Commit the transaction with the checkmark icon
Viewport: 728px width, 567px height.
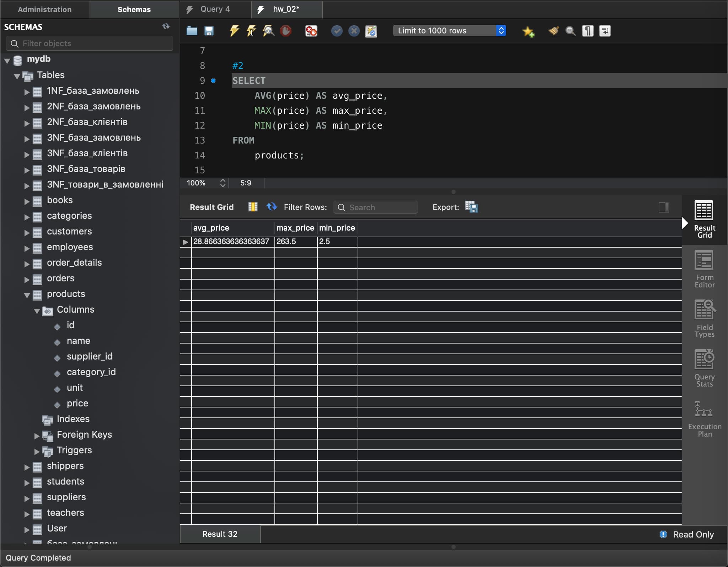[337, 31]
